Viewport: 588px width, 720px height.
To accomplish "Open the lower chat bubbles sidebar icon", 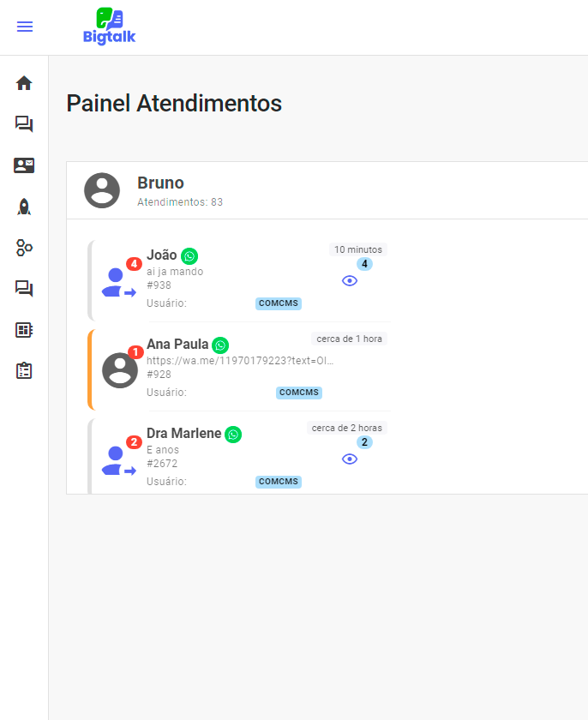I will (24, 289).
